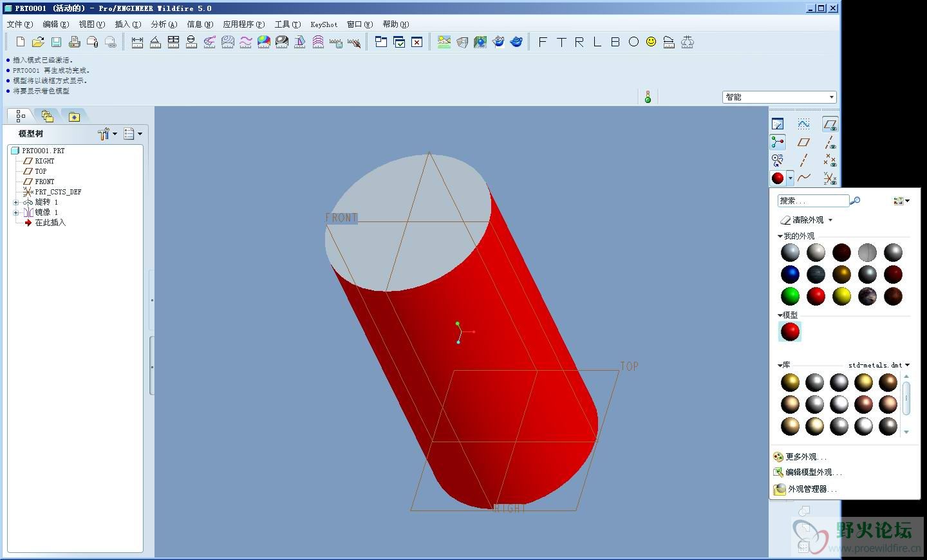
Task: Switch to the layer tree folder tab
Action: (x=47, y=117)
